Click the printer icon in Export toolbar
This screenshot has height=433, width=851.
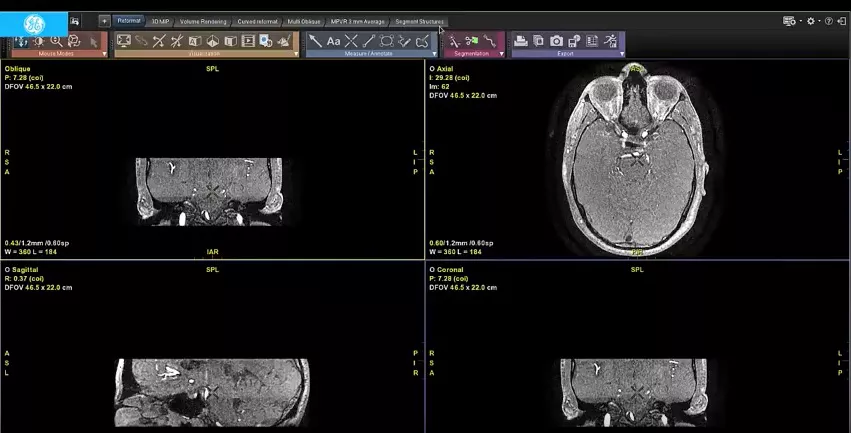(520, 41)
